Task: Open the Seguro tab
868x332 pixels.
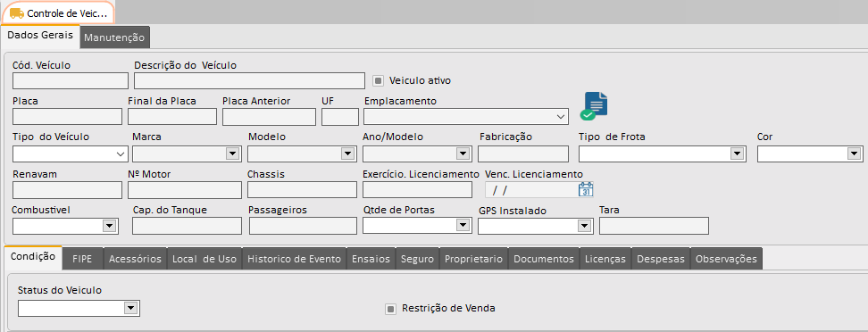Action: point(417,259)
